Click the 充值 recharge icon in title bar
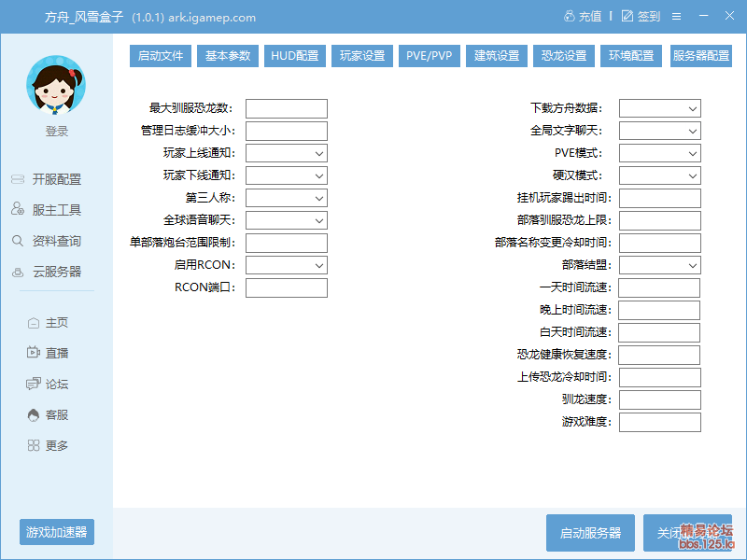This screenshot has height=560, width=747. point(570,17)
